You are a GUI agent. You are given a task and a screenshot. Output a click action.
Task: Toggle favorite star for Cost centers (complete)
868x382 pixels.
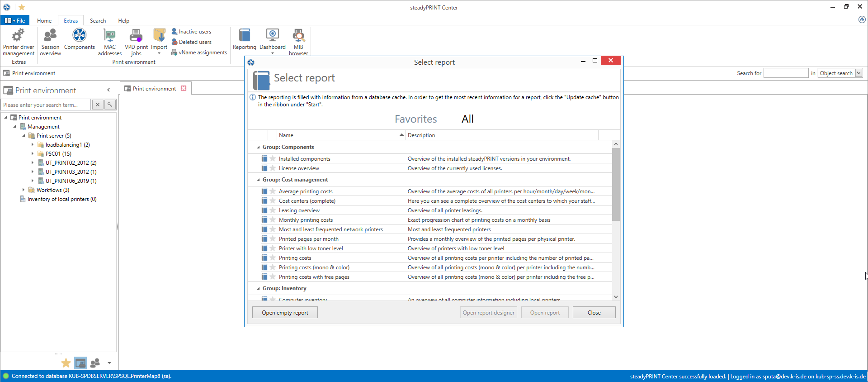[273, 201]
